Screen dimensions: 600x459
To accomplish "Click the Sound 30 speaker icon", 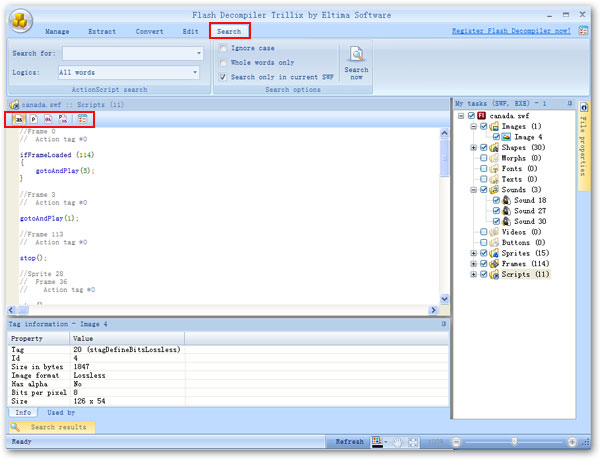I will (x=506, y=221).
